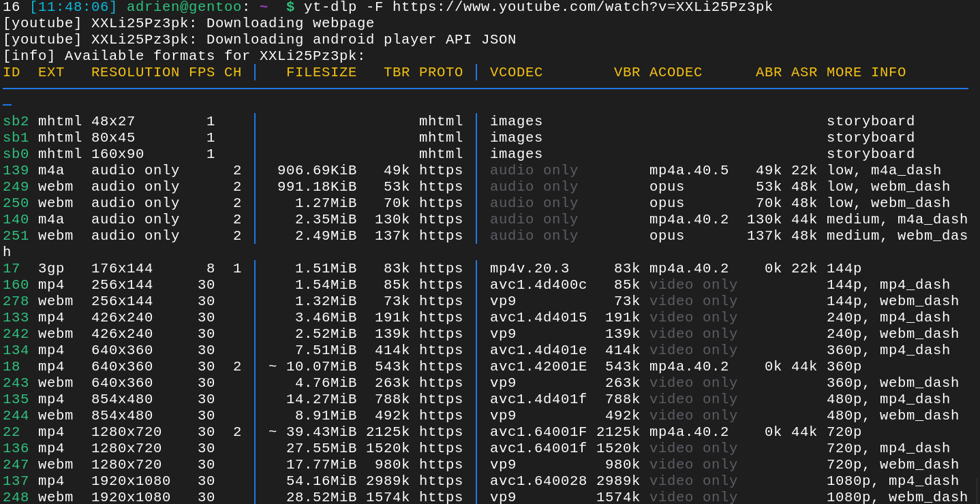Click the ~ 39.43MiB file size value
The width and height of the screenshot is (980, 504).
tap(312, 432)
